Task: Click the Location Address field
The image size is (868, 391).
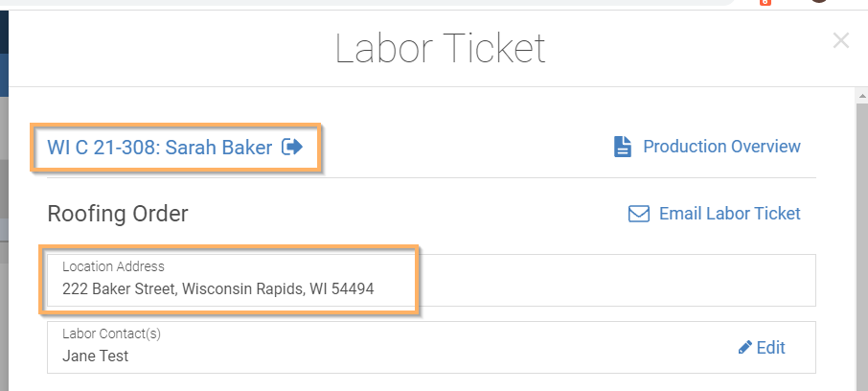Action: tap(431, 280)
